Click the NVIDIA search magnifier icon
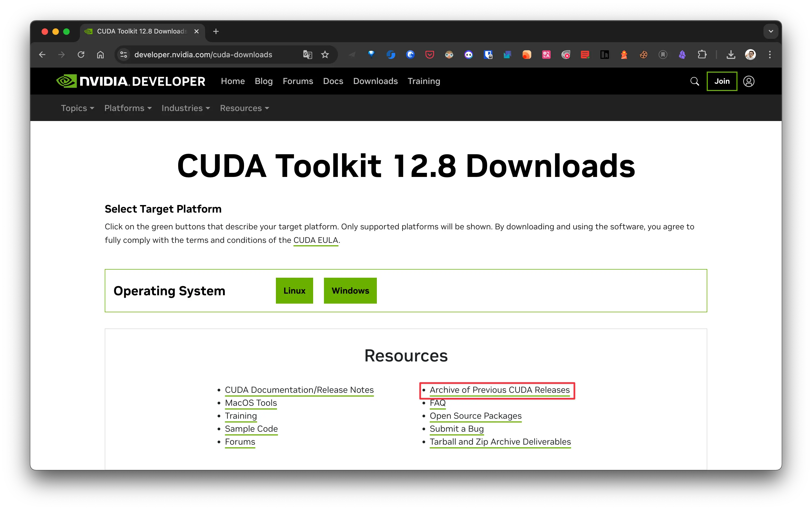This screenshot has height=510, width=812. 694,81
